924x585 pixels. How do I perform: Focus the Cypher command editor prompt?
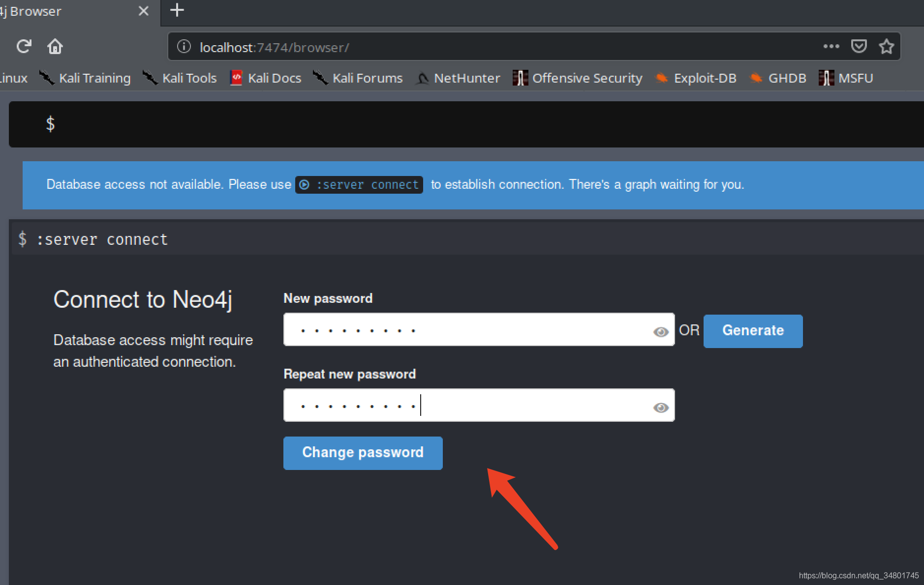(x=466, y=124)
